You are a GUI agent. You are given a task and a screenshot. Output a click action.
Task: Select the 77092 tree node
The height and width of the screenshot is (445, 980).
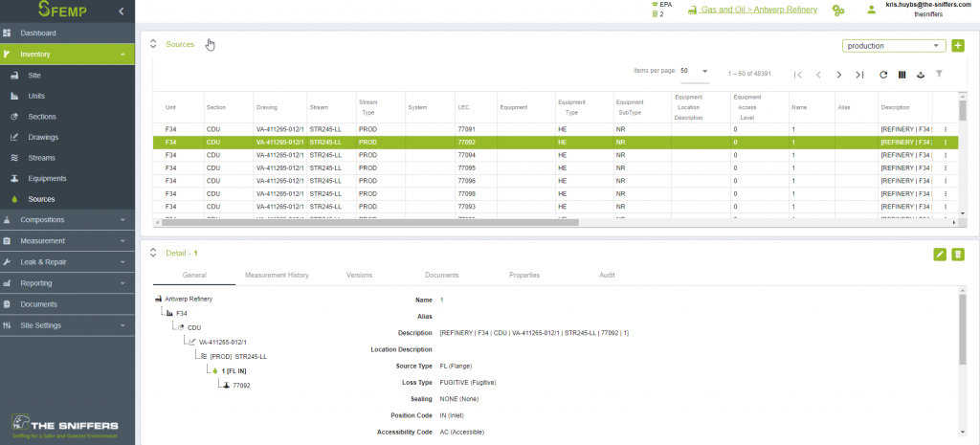[241, 386]
